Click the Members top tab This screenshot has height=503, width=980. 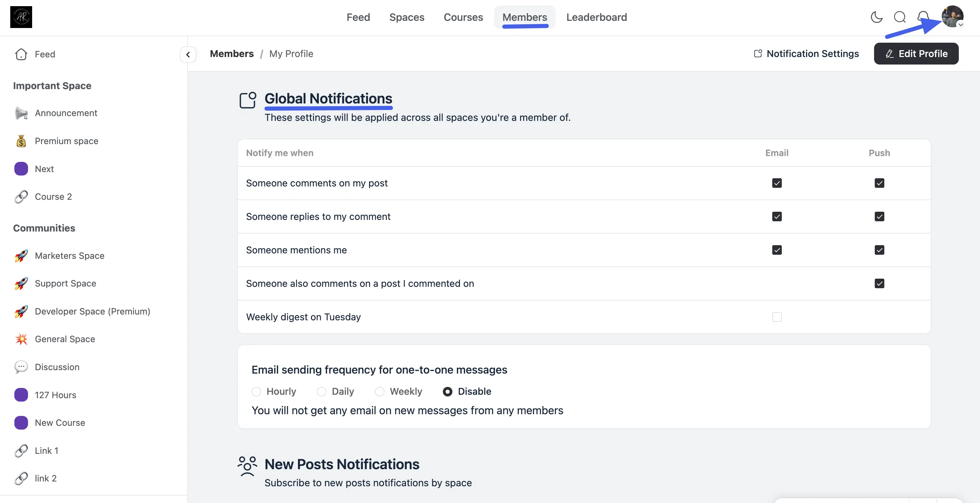[x=525, y=17]
